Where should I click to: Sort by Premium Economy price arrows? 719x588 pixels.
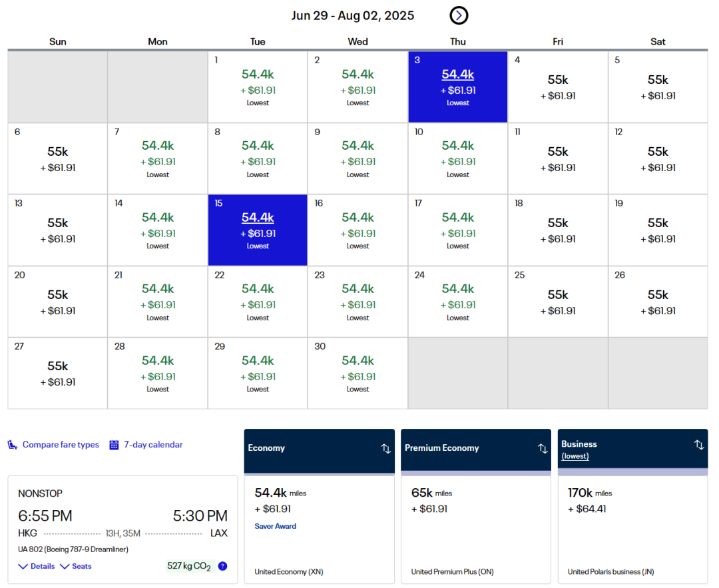click(543, 448)
